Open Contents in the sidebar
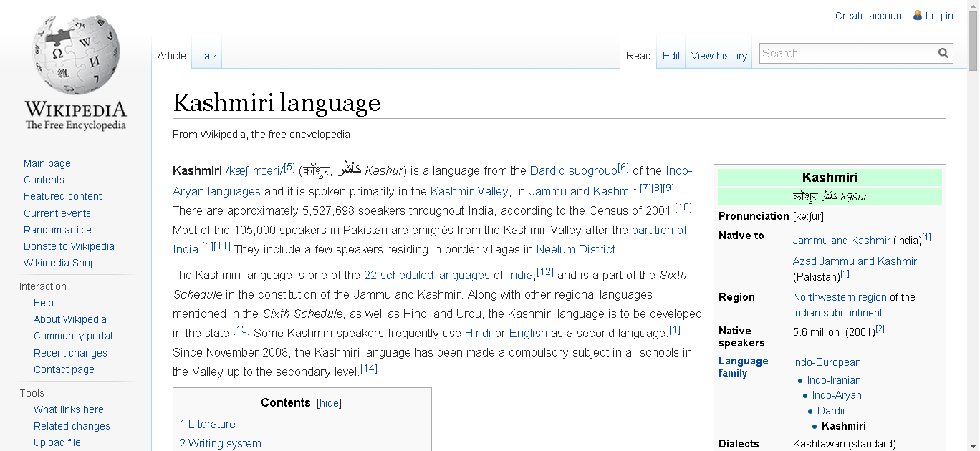The image size is (980, 451). 44,180
